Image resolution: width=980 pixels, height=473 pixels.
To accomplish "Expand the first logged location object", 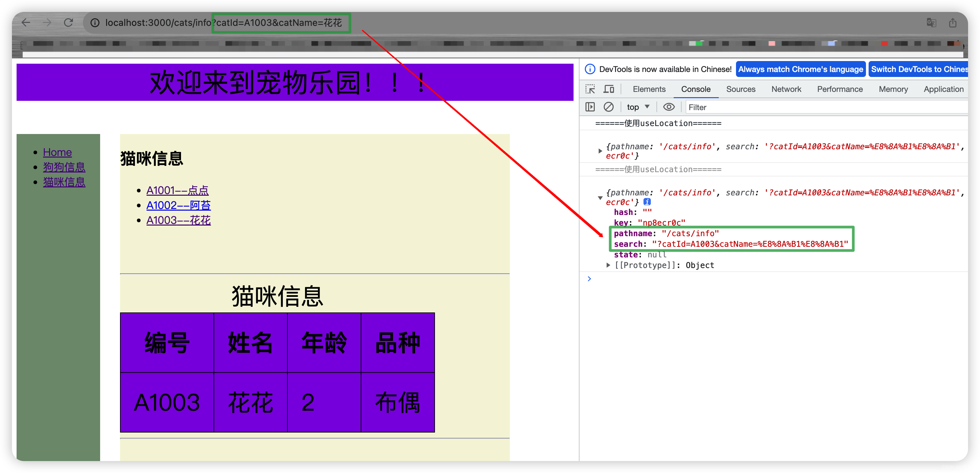I will coord(600,151).
